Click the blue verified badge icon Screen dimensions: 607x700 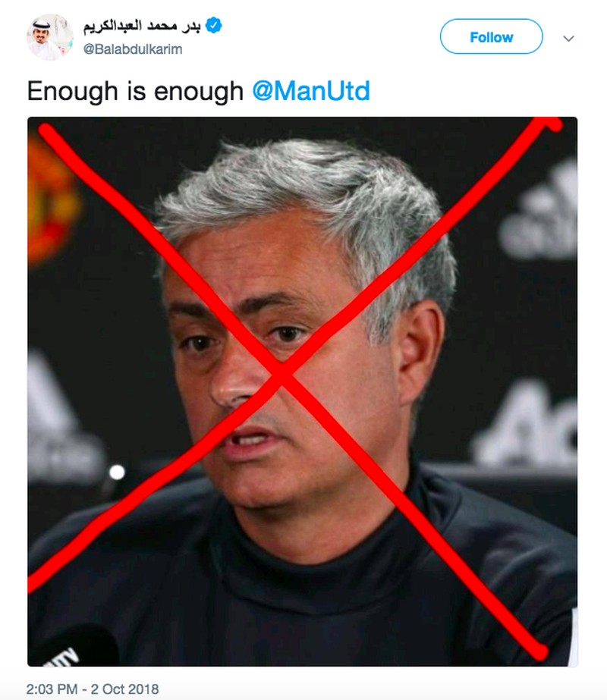coord(213,26)
